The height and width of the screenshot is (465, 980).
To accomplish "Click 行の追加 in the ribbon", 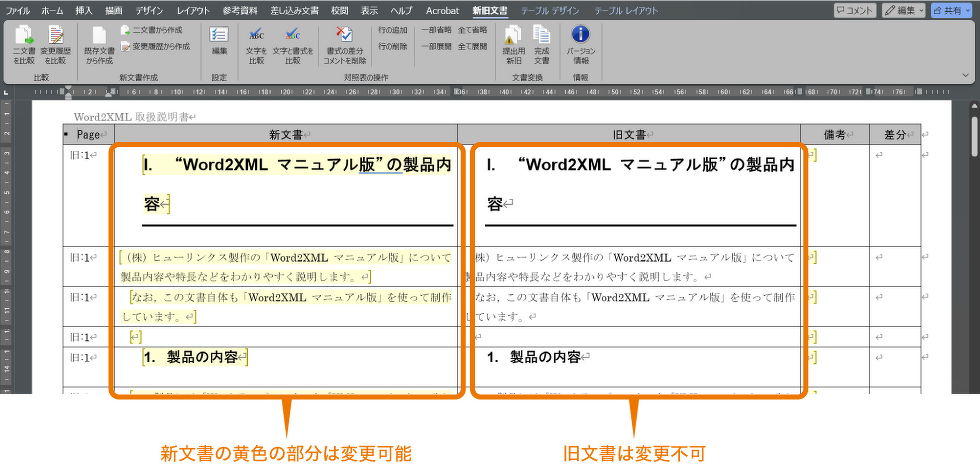I will tap(392, 31).
